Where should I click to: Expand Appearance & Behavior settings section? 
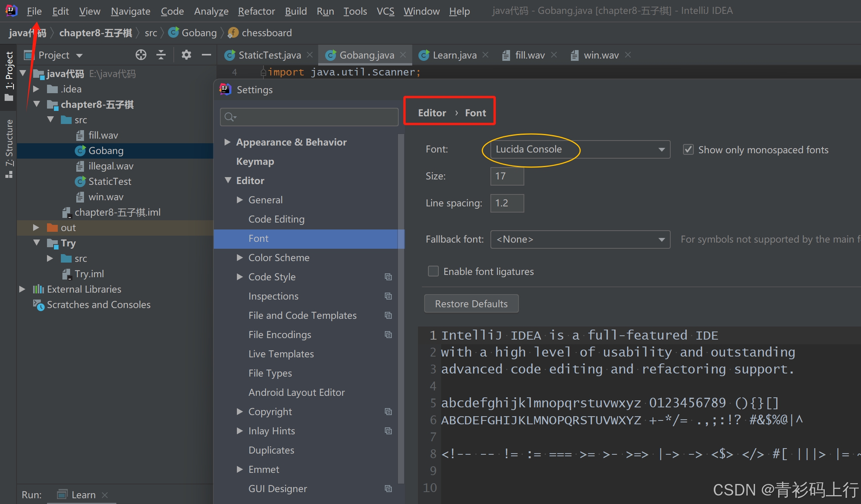point(227,142)
